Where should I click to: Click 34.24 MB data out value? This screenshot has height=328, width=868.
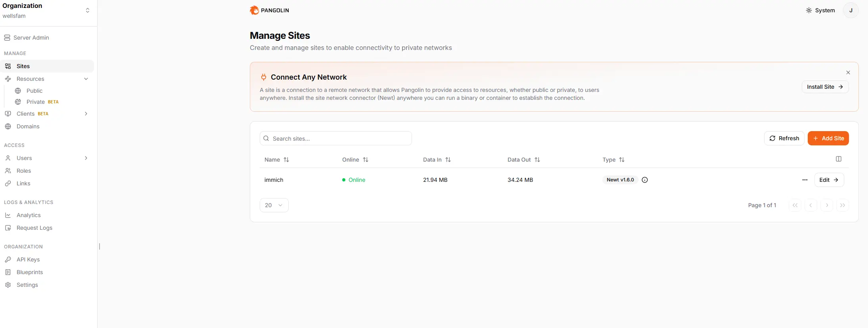(520, 180)
